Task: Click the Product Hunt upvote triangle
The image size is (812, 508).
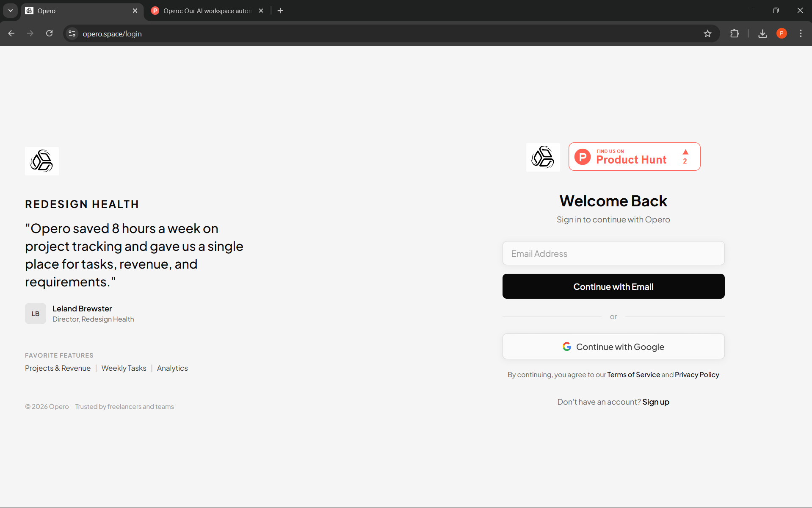Action: pyautogui.click(x=685, y=152)
